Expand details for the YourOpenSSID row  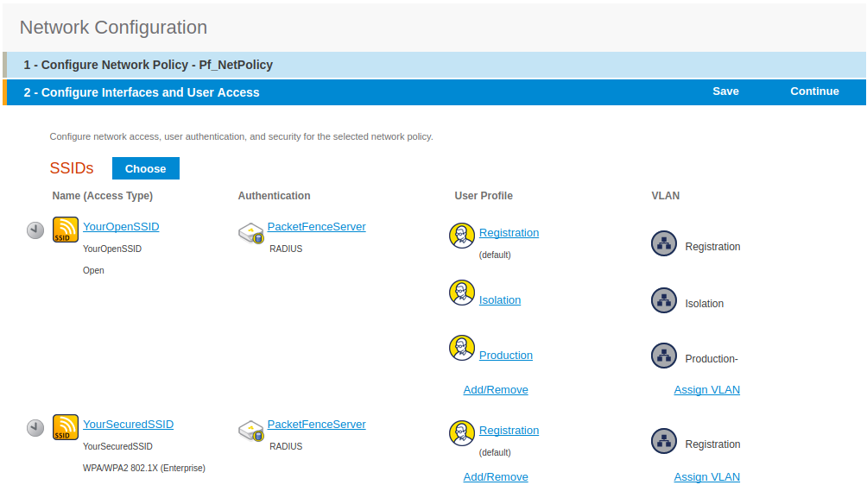pos(35,230)
